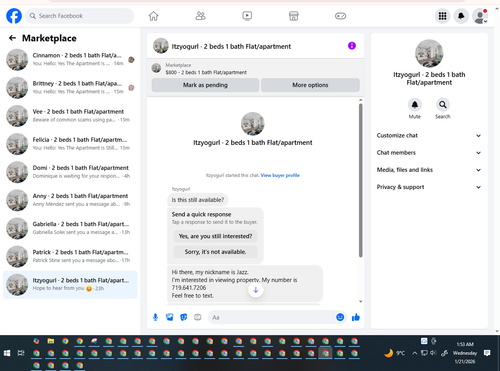Open Domi conversation
The height and width of the screenshot is (371, 500).
[70, 172]
